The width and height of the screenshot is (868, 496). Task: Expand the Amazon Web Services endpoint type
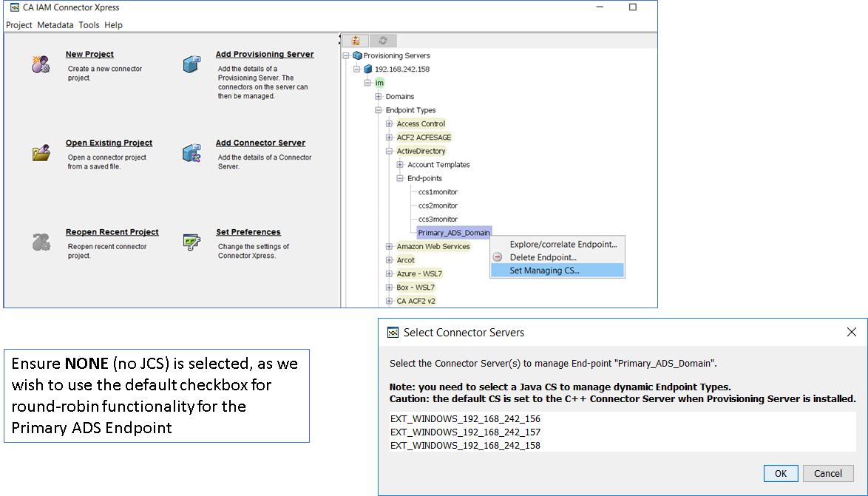389,246
